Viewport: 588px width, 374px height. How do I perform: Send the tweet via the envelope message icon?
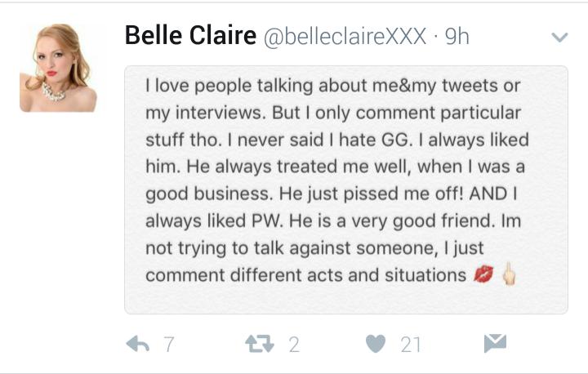pyautogui.click(x=495, y=345)
